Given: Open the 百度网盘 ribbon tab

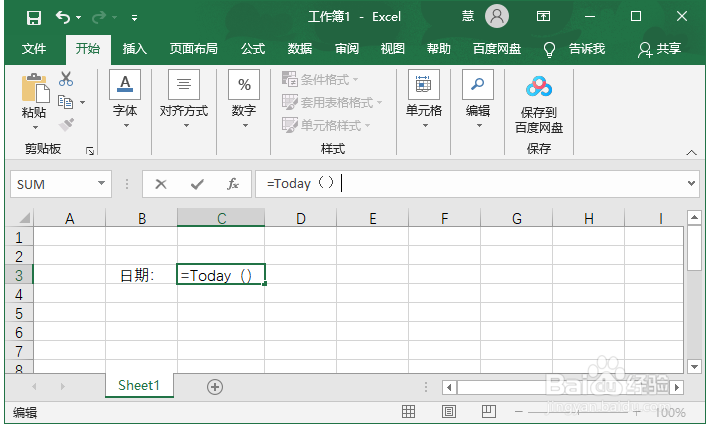Looking at the screenshot, I should 497,49.
